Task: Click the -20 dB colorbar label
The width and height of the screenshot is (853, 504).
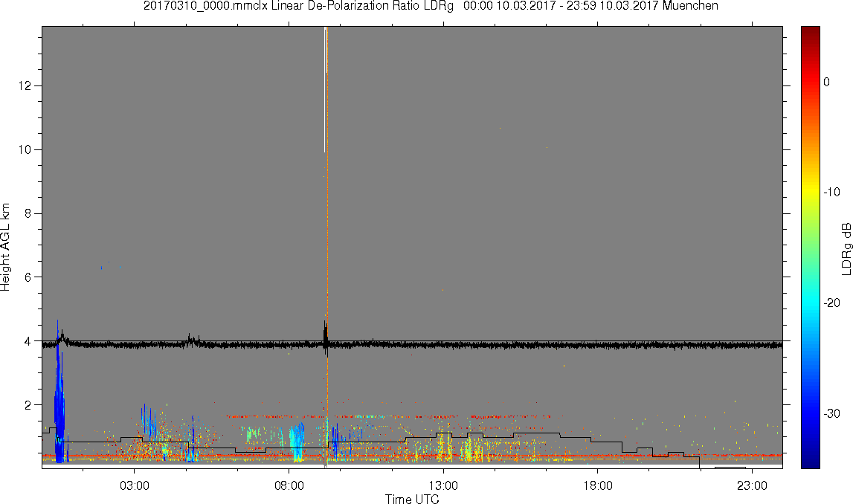Action: point(831,303)
